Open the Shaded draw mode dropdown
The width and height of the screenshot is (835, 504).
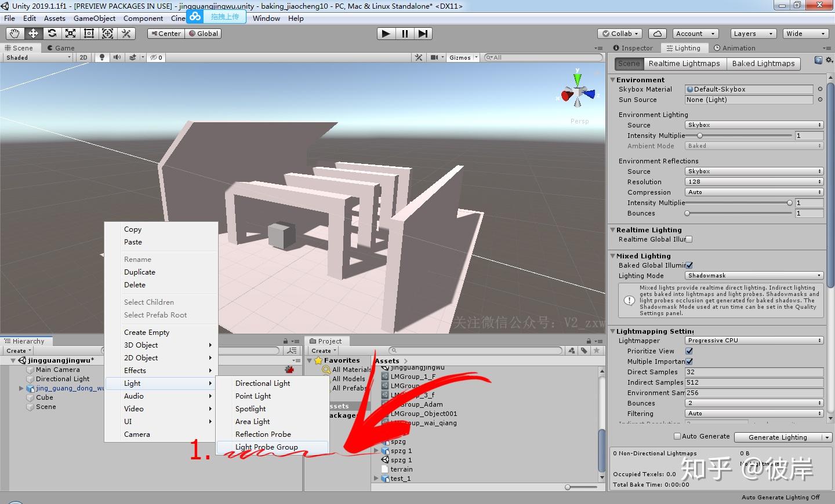[38, 57]
